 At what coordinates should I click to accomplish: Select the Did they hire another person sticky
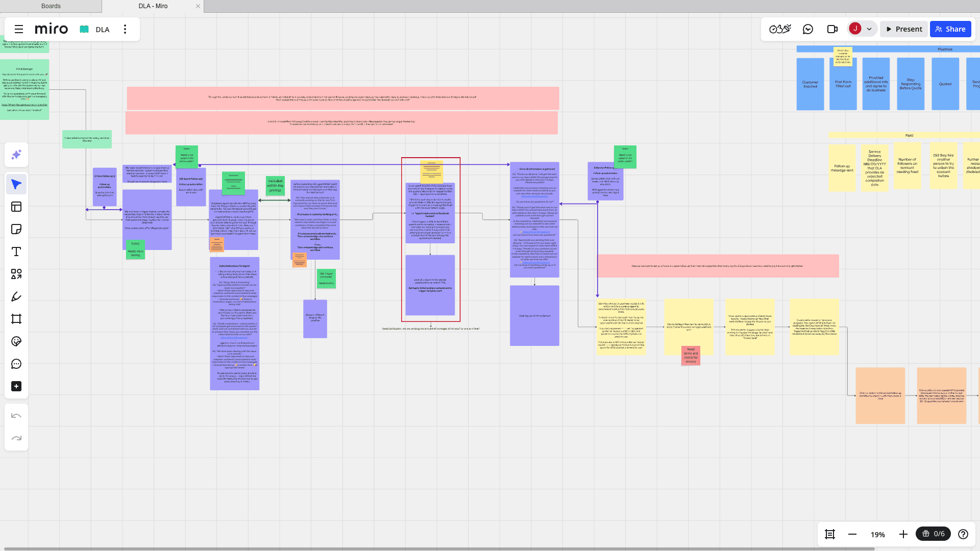[x=943, y=166]
